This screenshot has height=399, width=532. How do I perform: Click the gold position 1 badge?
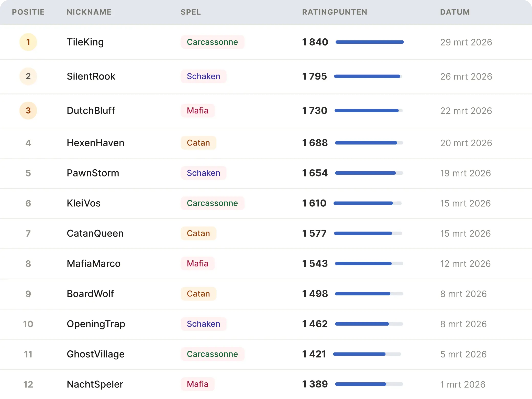tap(28, 42)
